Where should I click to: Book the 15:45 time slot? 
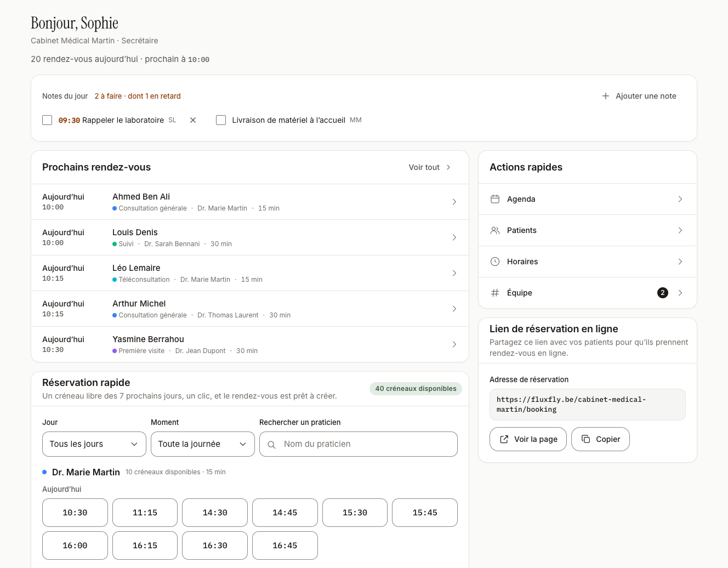[425, 513]
